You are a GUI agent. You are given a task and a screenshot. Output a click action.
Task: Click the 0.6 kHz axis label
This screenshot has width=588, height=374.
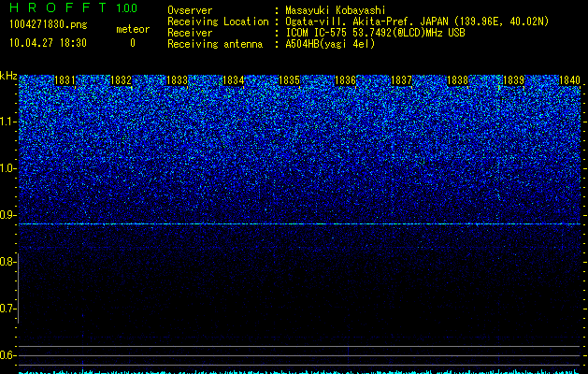(x=7, y=355)
